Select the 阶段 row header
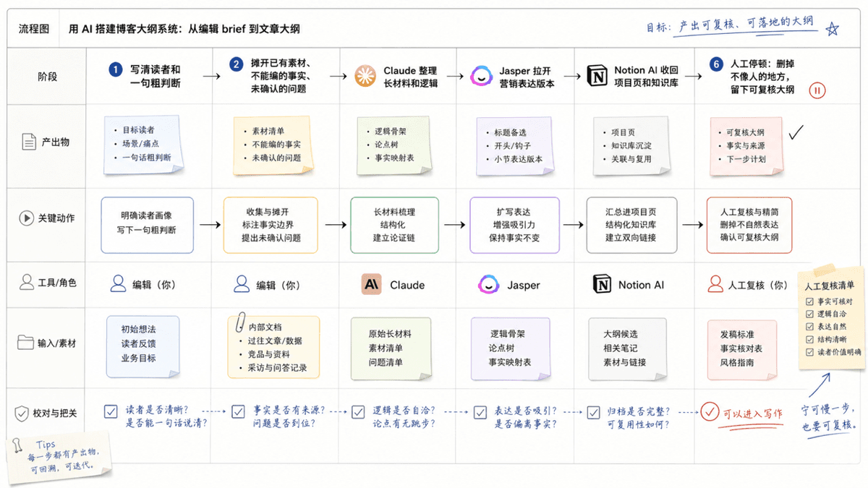 point(47,76)
